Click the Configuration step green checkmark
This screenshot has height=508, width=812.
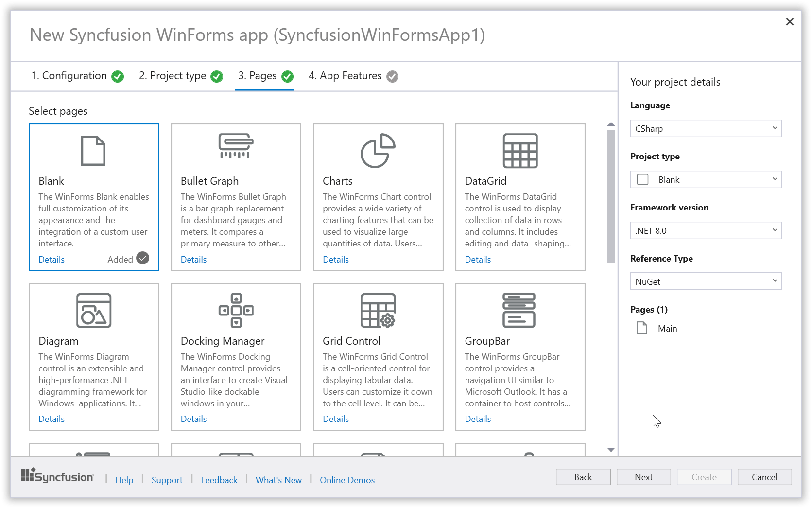tap(118, 76)
